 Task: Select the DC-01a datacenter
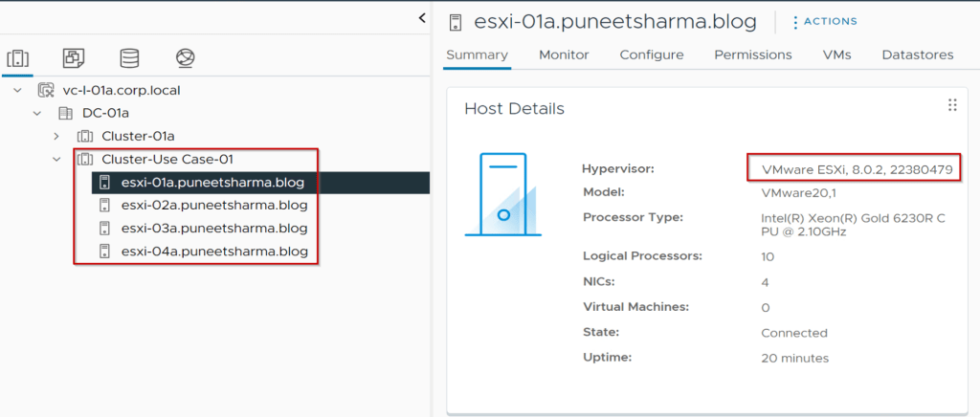click(106, 113)
